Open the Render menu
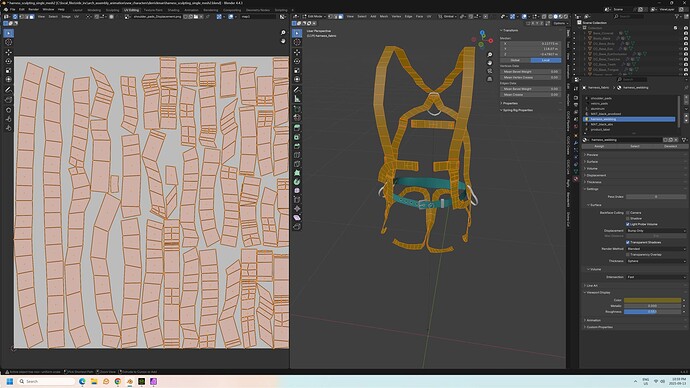Image resolution: width=690 pixels, height=388 pixels. pyautogui.click(x=33, y=9)
